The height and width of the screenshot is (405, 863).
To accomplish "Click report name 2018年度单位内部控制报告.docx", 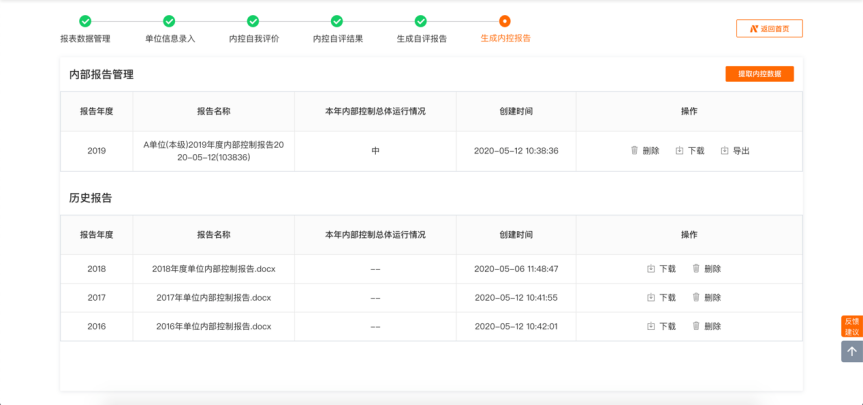I will pos(214,269).
